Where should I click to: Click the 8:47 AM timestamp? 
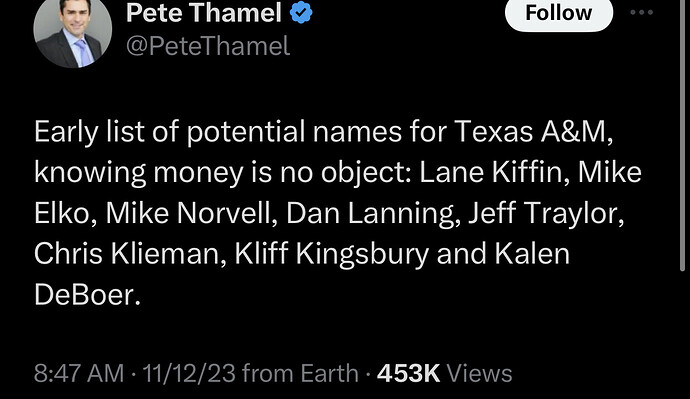tap(79, 373)
